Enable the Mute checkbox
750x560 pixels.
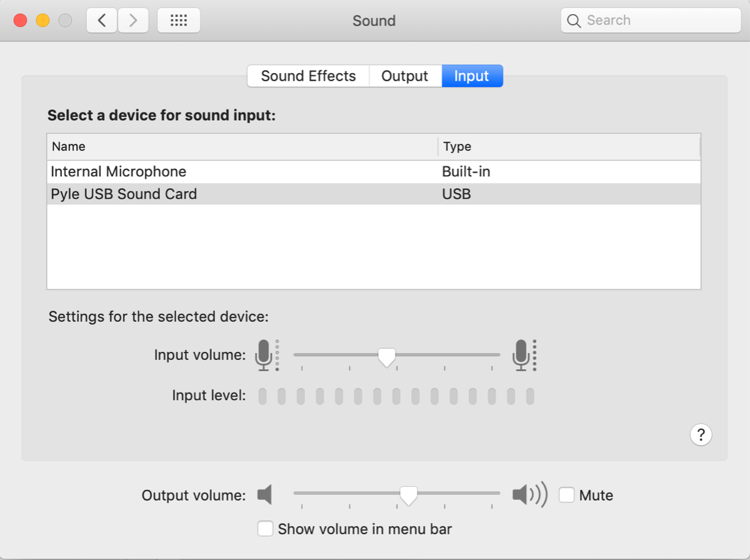click(567, 495)
